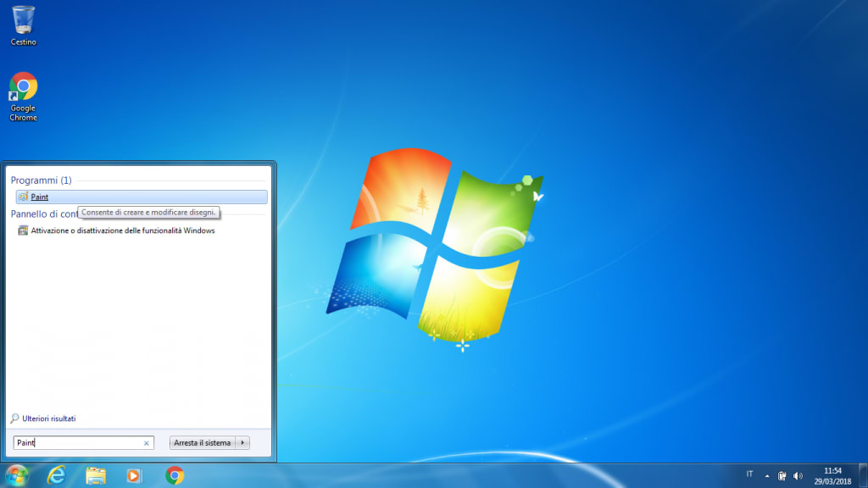Open Paint from the Programmi results
Image resolution: width=868 pixels, height=488 pixels.
click(142, 197)
